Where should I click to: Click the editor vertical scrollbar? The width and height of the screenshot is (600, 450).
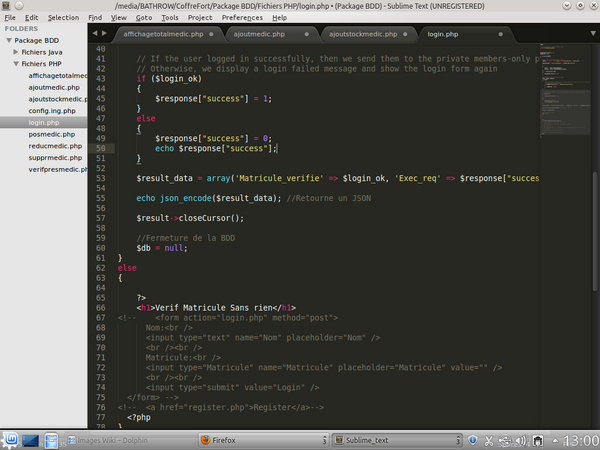(596, 200)
